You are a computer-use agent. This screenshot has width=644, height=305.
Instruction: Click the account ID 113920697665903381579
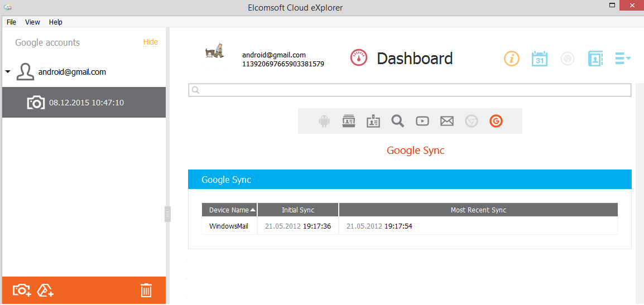pos(283,64)
